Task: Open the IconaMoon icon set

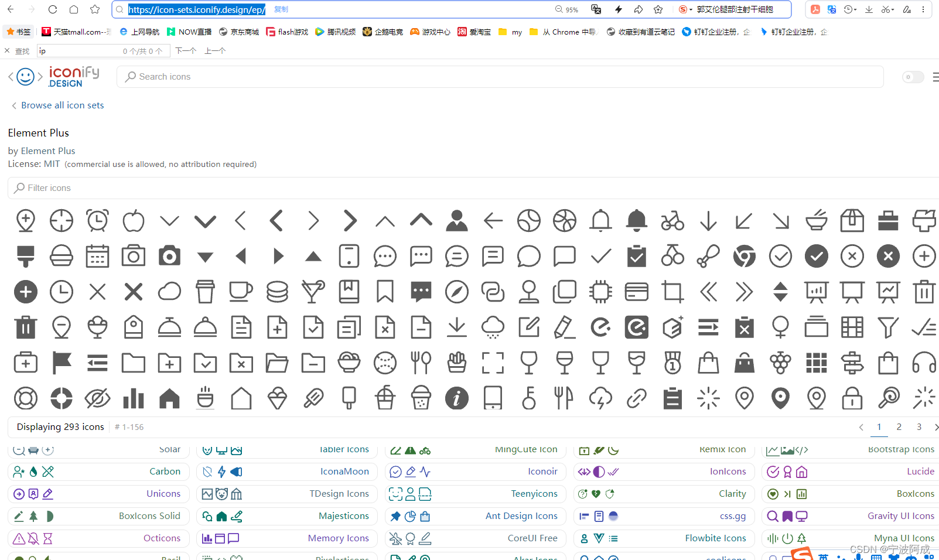Action: 287,472
